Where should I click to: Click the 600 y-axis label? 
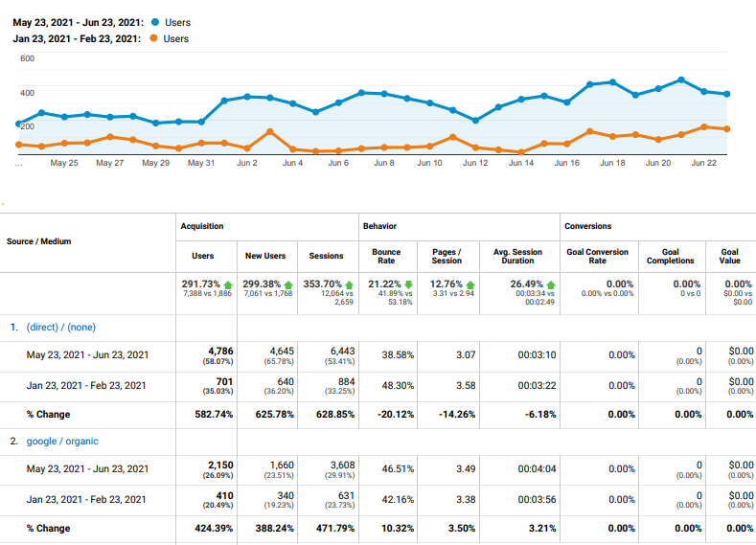[27, 58]
